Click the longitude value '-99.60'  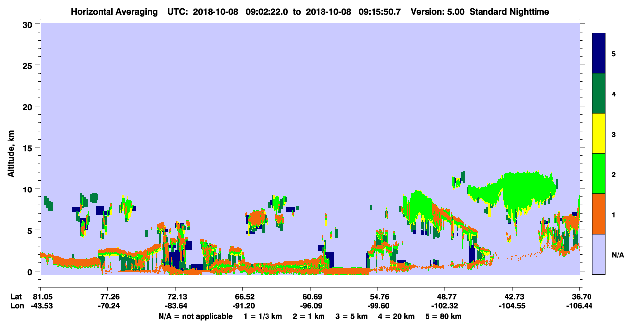pos(377,305)
